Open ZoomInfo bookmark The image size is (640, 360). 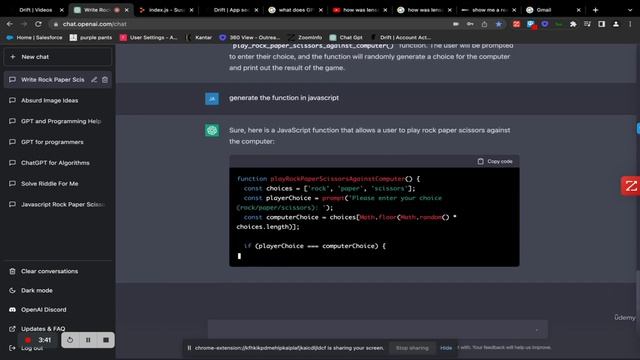click(x=305, y=37)
